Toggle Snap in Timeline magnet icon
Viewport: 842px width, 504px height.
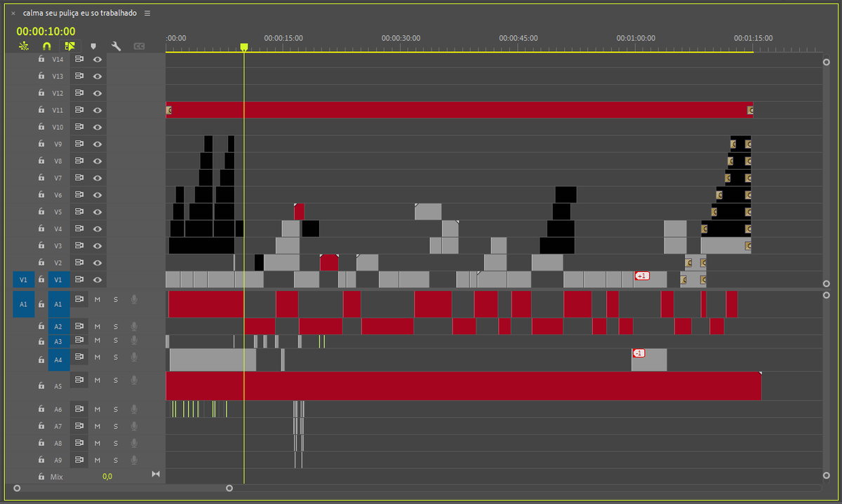pos(47,46)
